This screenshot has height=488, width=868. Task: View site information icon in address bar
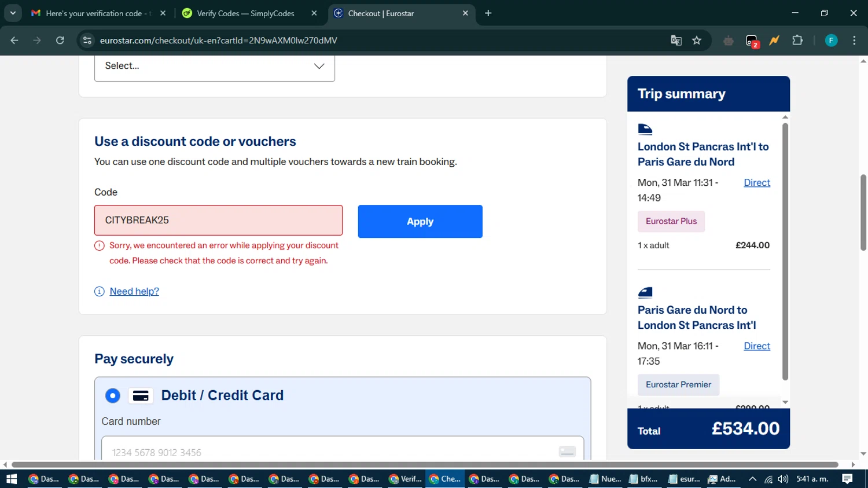point(87,41)
